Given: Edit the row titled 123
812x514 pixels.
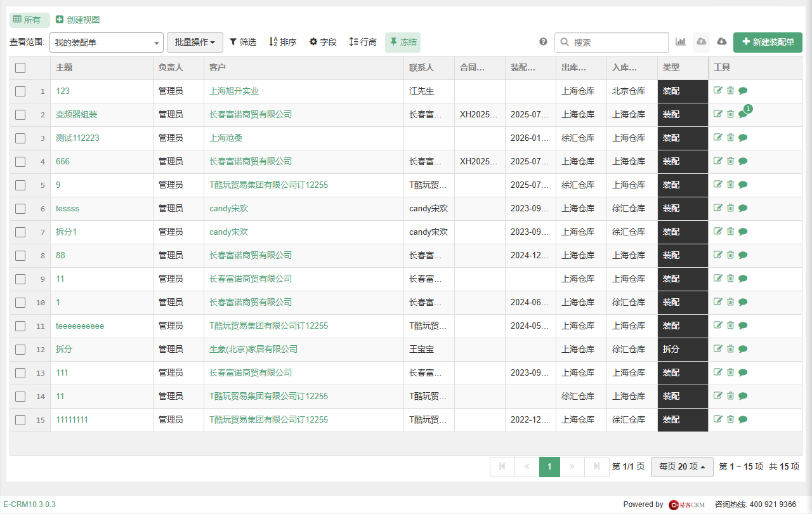Looking at the screenshot, I should pos(718,91).
